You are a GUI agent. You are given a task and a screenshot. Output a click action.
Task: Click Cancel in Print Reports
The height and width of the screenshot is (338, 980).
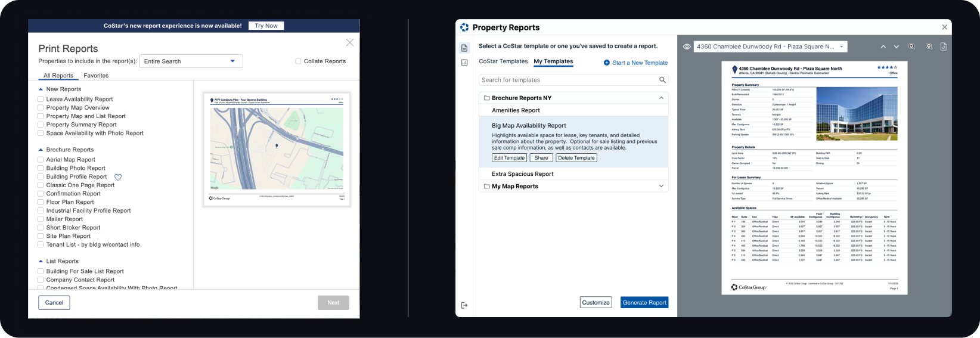pos(54,303)
